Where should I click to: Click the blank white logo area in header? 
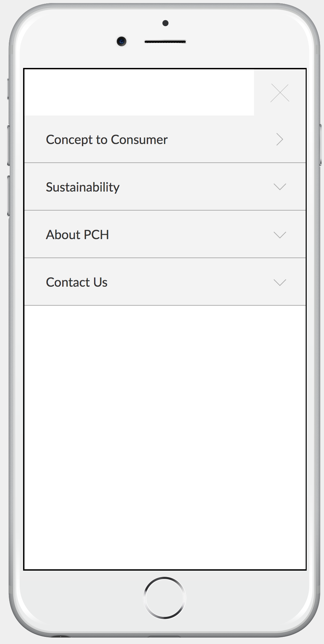point(139,92)
